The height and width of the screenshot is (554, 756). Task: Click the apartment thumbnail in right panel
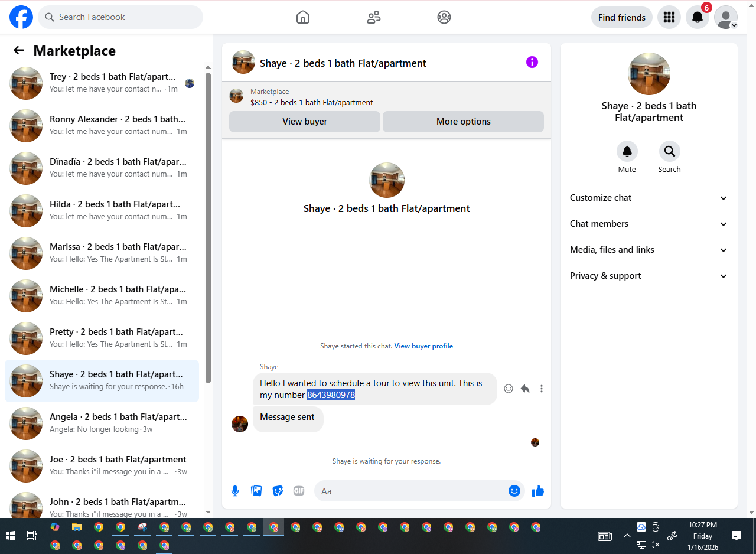click(x=649, y=74)
